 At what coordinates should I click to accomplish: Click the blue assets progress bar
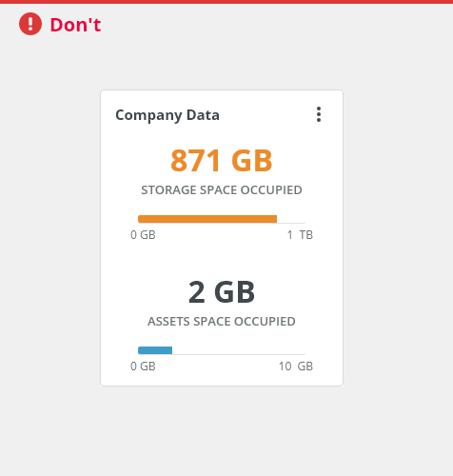pos(155,350)
